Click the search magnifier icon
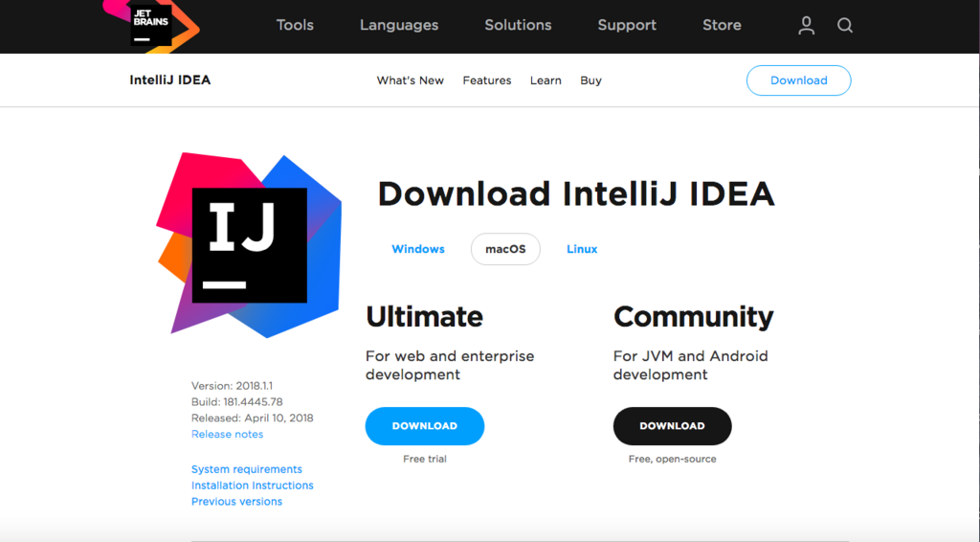Image resolution: width=980 pixels, height=542 pixels. point(845,25)
